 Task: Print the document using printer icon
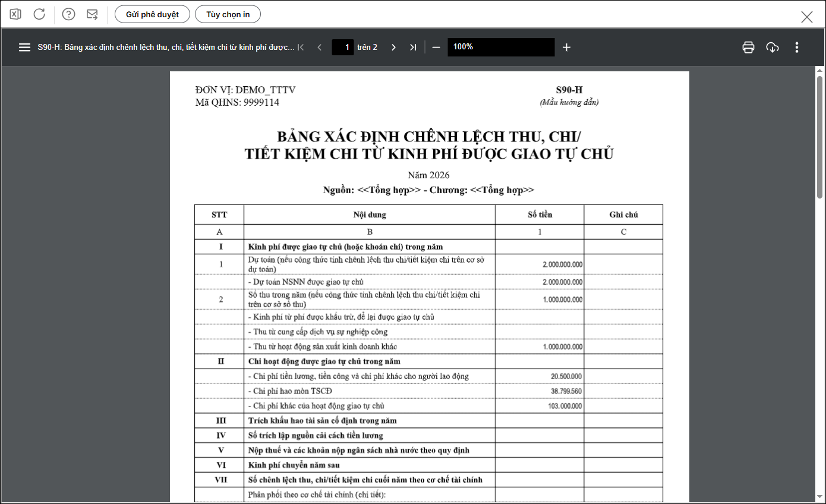point(748,48)
